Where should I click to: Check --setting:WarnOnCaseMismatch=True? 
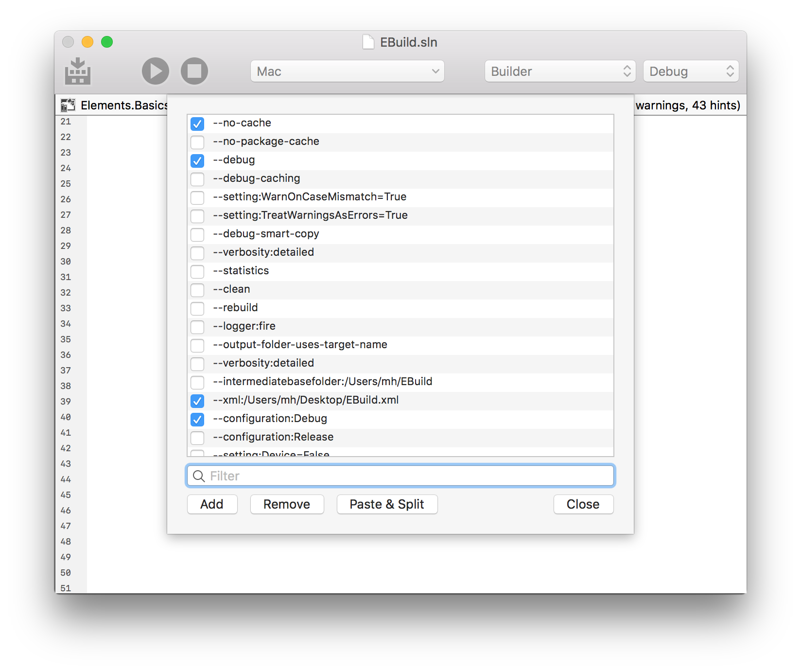(x=197, y=197)
